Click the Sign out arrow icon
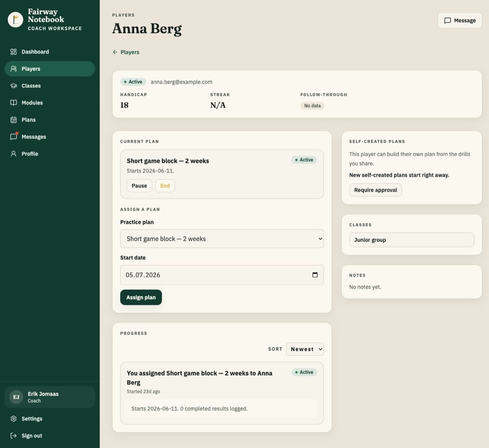Image resolution: width=489 pixels, height=448 pixels. [x=13, y=436]
